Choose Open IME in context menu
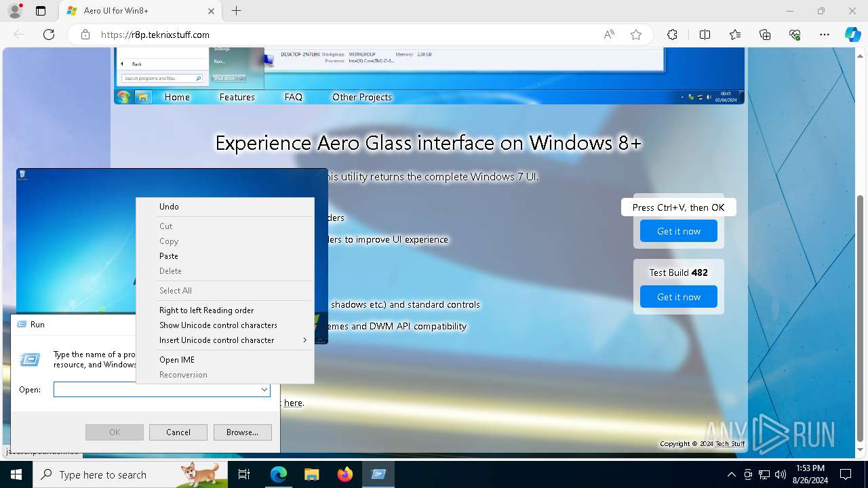 (225, 360)
